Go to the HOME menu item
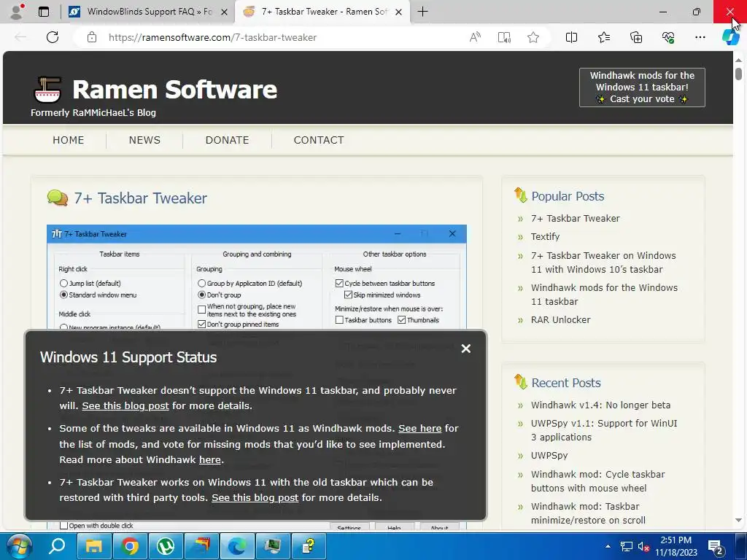Screen dimensions: 747x560 [68, 140]
